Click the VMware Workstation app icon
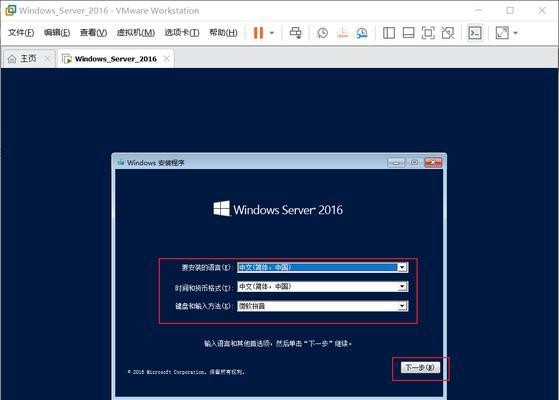Image resolution: width=559 pixels, height=400 pixels. [10, 10]
